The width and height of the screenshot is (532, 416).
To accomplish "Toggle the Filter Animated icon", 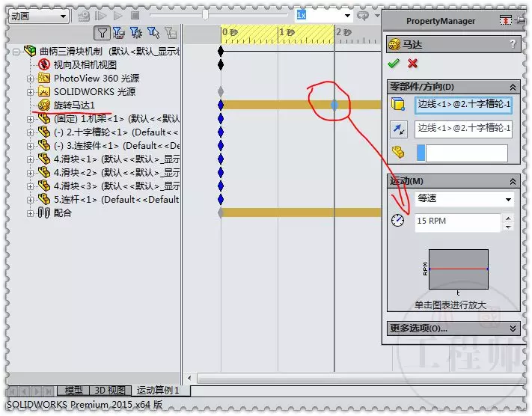I will point(119,33).
